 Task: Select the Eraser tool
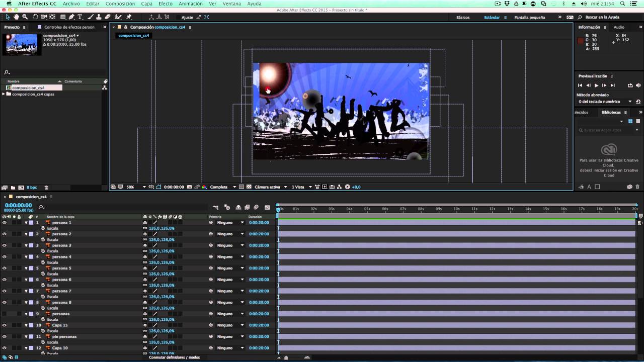coord(107,17)
